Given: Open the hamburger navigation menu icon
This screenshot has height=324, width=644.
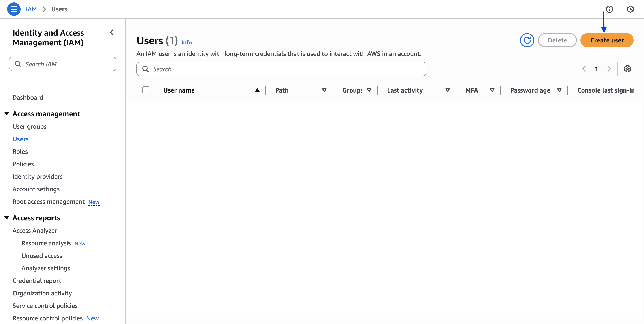Looking at the screenshot, I should pos(14,9).
